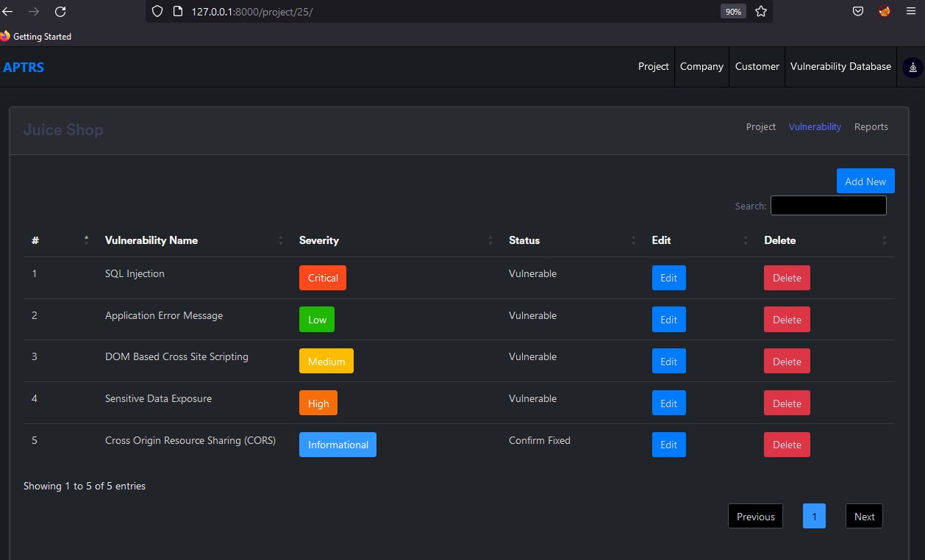Edit DOM Based Cross Site Scripting row
Viewport: 925px width, 560px height.
[x=668, y=362]
